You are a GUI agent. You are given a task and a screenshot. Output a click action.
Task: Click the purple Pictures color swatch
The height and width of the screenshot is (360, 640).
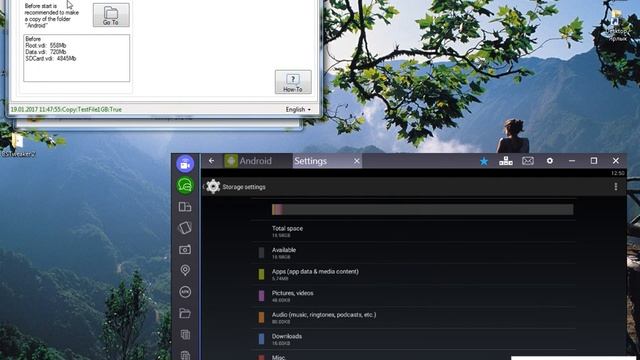pos(261,296)
